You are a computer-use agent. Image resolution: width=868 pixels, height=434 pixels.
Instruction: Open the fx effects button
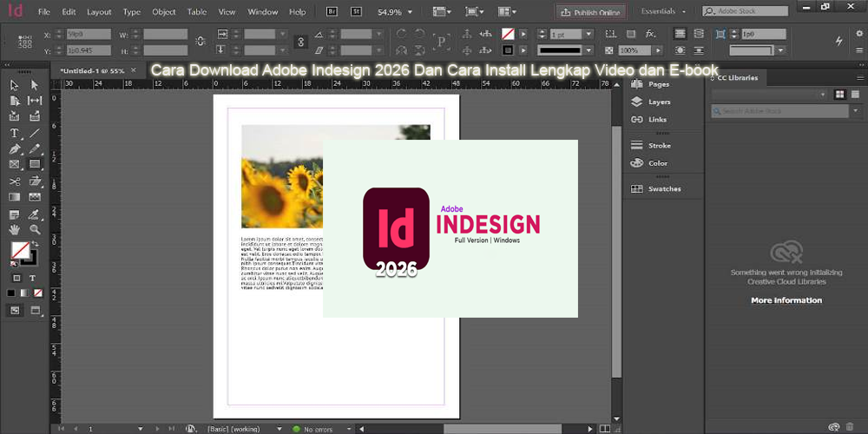pyautogui.click(x=650, y=34)
